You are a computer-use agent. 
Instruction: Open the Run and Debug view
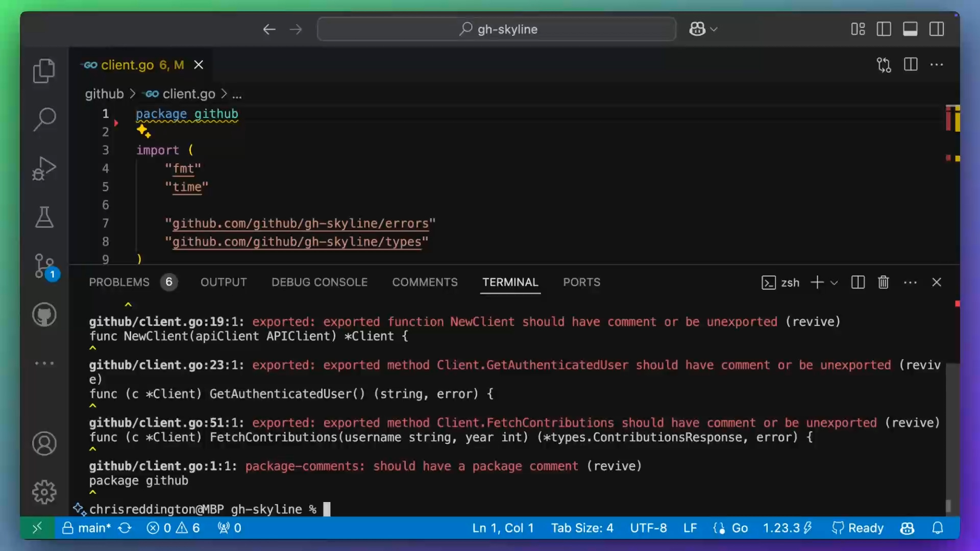click(44, 168)
